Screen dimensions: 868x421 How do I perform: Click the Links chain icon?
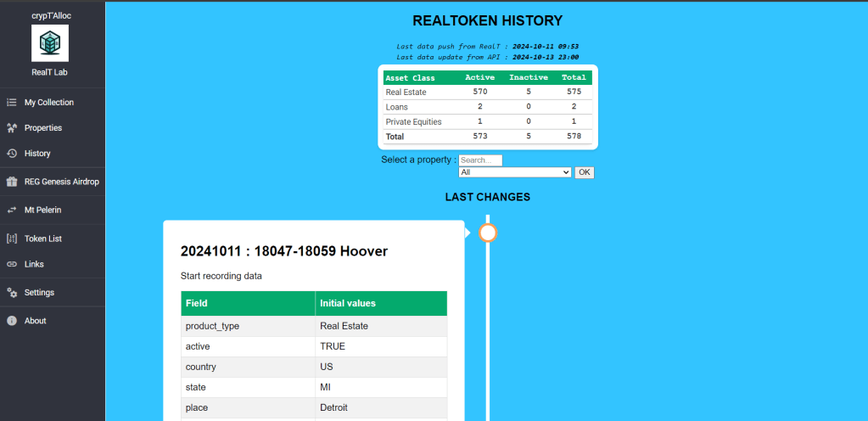[12, 264]
